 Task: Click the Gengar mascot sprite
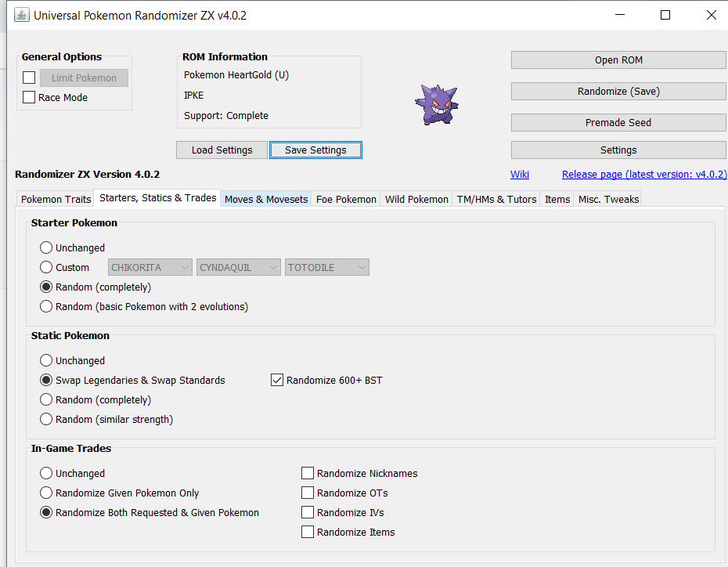437,104
